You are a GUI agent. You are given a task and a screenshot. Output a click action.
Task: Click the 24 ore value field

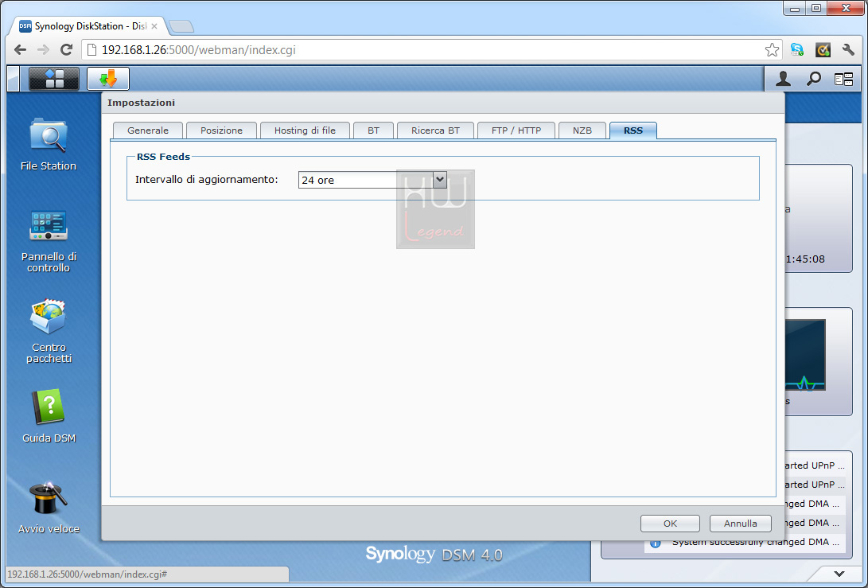click(365, 180)
